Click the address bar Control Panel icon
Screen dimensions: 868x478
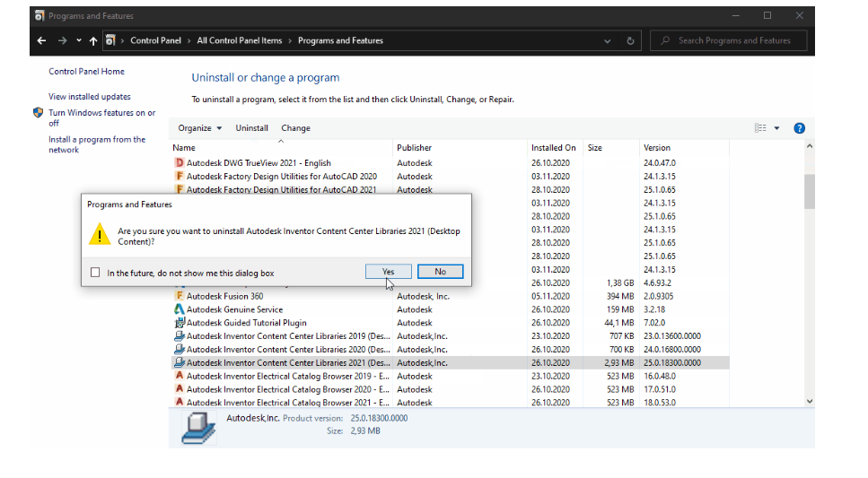pos(110,40)
